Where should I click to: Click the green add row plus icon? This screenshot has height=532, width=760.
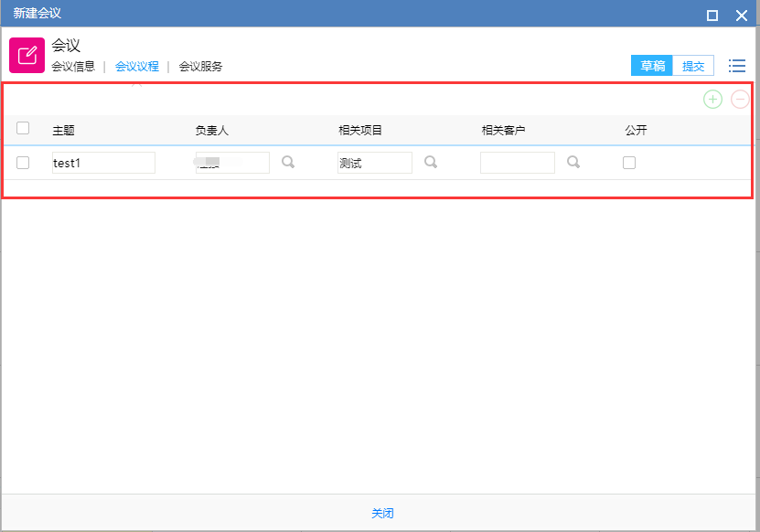[712, 100]
